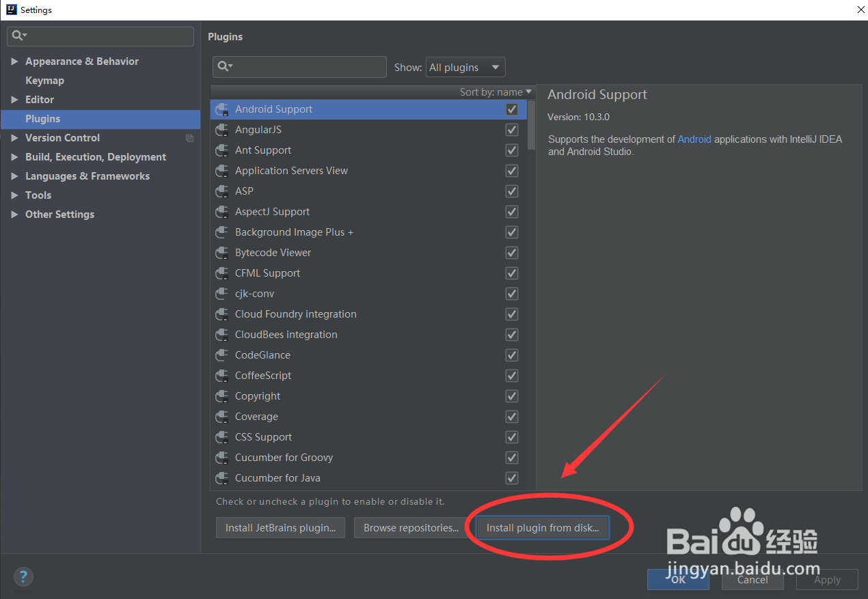Click the CFML Support plugin icon
The width and height of the screenshot is (868, 599).
pos(221,273)
